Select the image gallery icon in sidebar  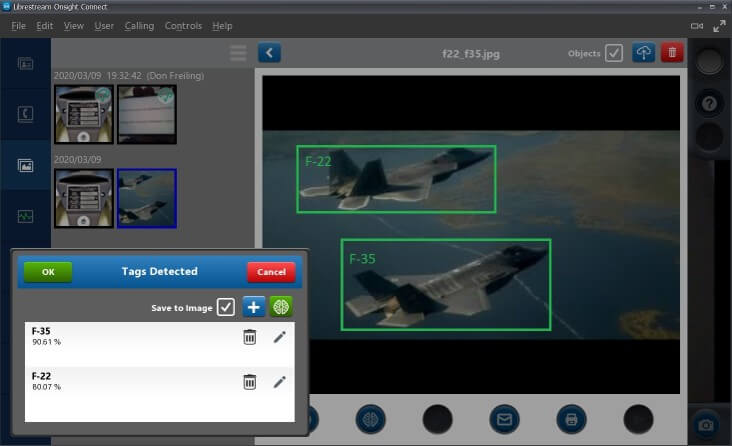(25, 165)
